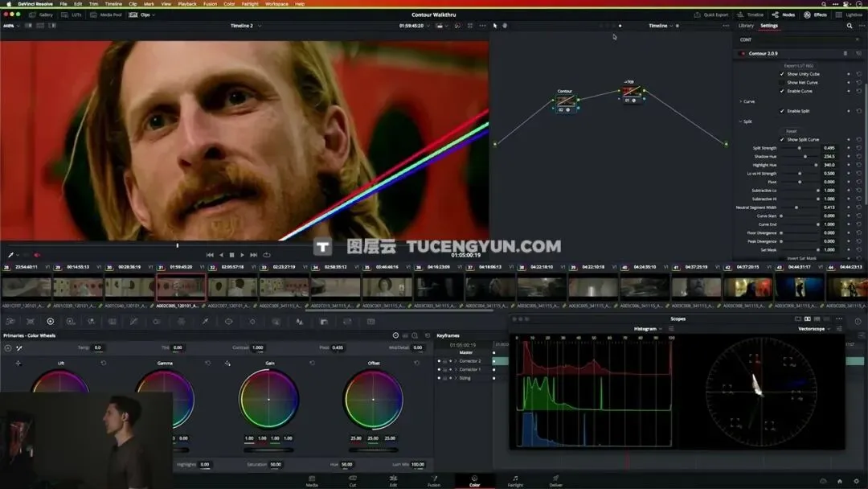Viewport: 868px width, 489px height.
Task: Reset the Gamma color wheel
Action: (208, 364)
